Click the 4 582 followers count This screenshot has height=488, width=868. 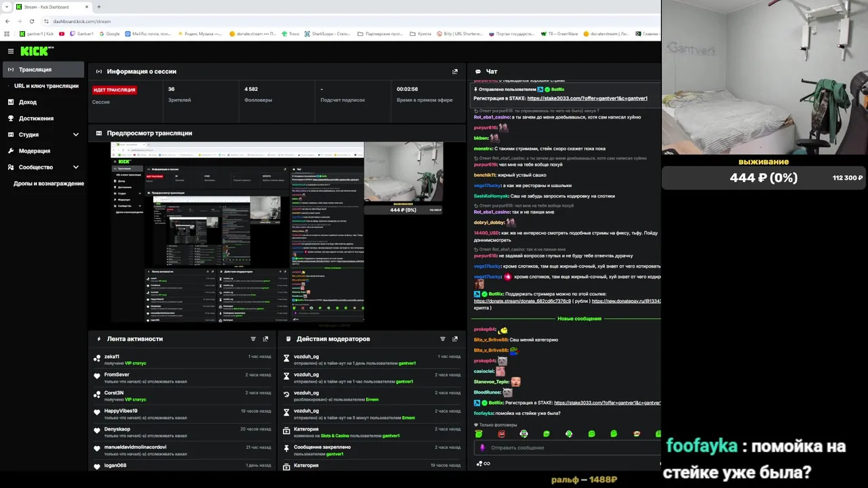(x=251, y=89)
